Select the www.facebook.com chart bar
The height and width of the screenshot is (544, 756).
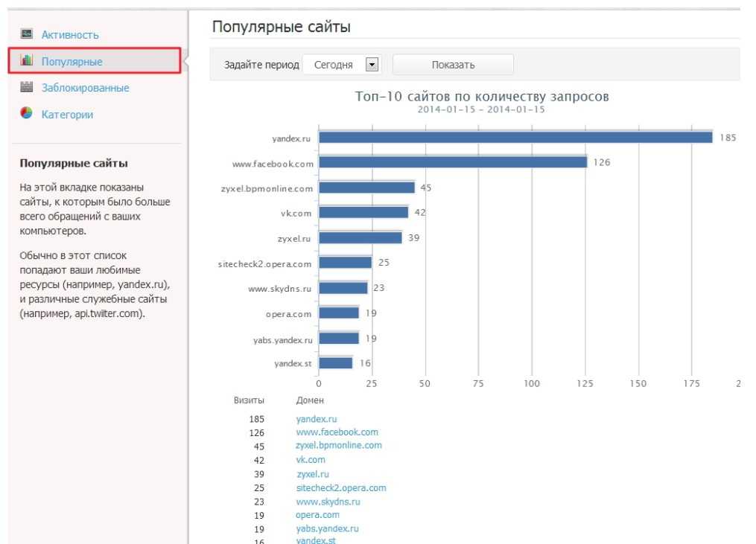453,162
